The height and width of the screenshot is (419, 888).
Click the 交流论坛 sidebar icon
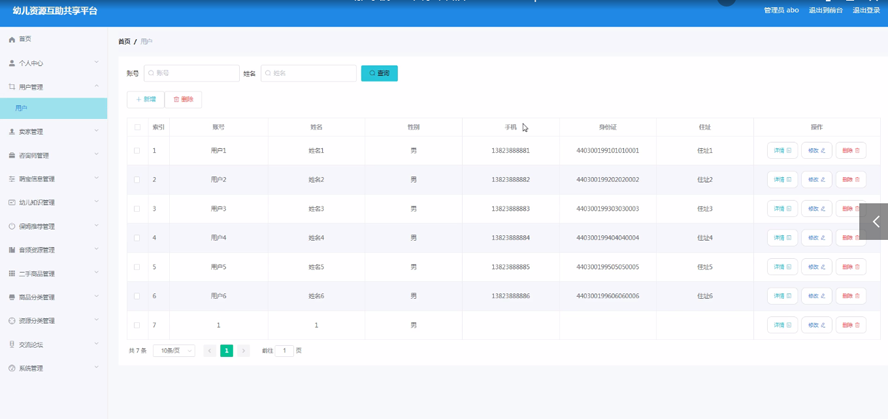[12, 345]
